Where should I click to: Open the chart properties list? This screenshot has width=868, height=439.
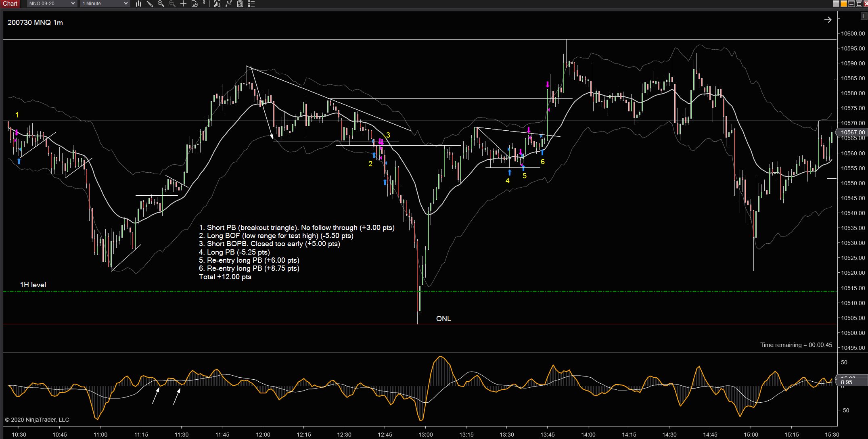tap(251, 4)
